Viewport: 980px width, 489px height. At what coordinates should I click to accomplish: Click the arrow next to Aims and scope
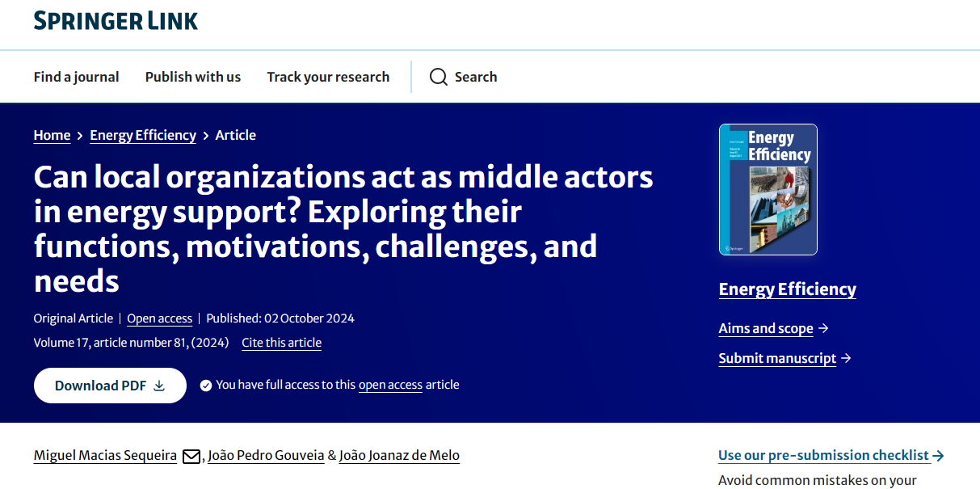[x=823, y=328]
